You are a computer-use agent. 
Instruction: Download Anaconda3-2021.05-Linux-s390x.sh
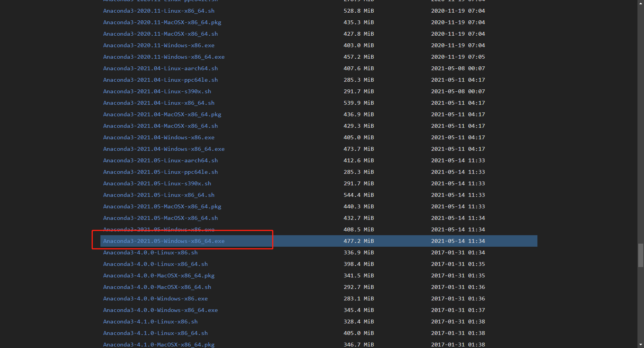pyautogui.click(x=157, y=183)
